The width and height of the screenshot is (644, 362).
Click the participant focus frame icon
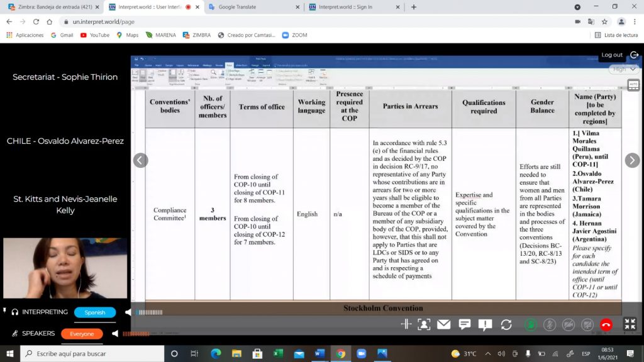(424, 324)
